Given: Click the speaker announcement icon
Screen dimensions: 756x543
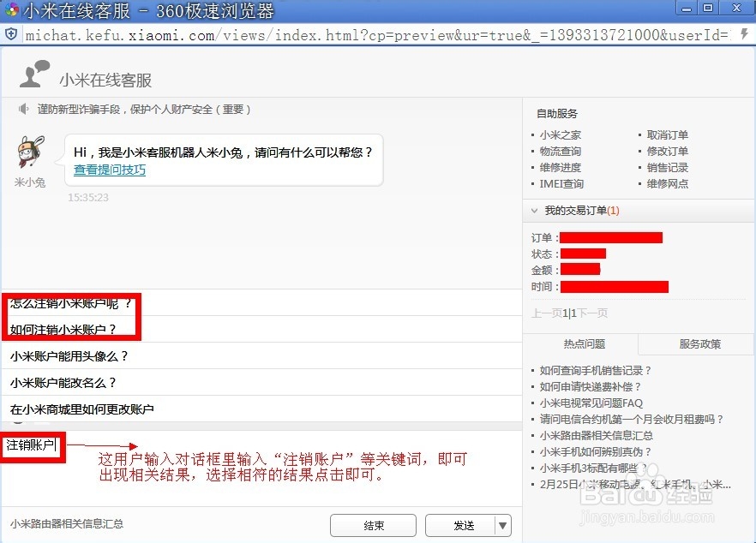Looking at the screenshot, I should pos(23,110).
